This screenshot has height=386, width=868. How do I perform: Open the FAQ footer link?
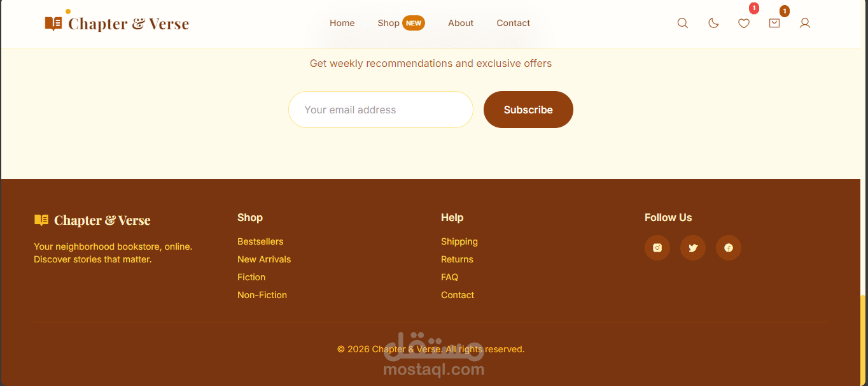449,277
